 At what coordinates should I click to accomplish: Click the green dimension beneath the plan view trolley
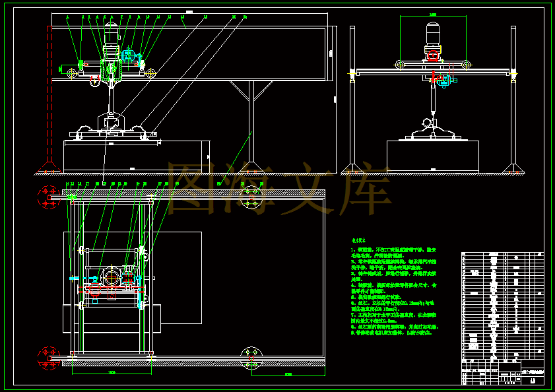click(112, 374)
